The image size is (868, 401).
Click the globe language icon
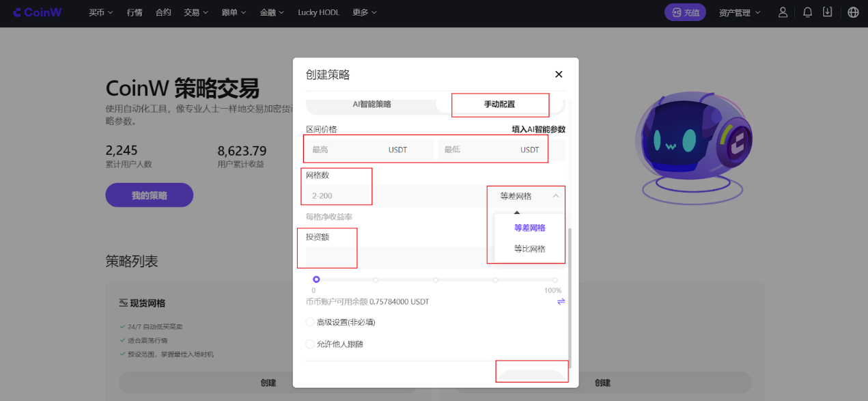click(853, 12)
